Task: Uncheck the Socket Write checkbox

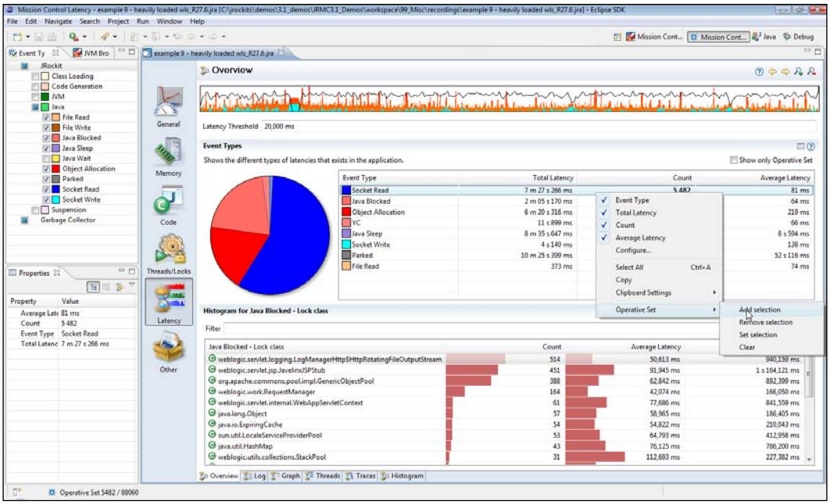Action: [47, 200]
